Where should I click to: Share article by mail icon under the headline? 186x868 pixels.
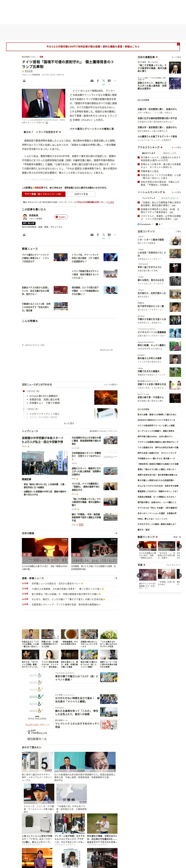point(92,81)
